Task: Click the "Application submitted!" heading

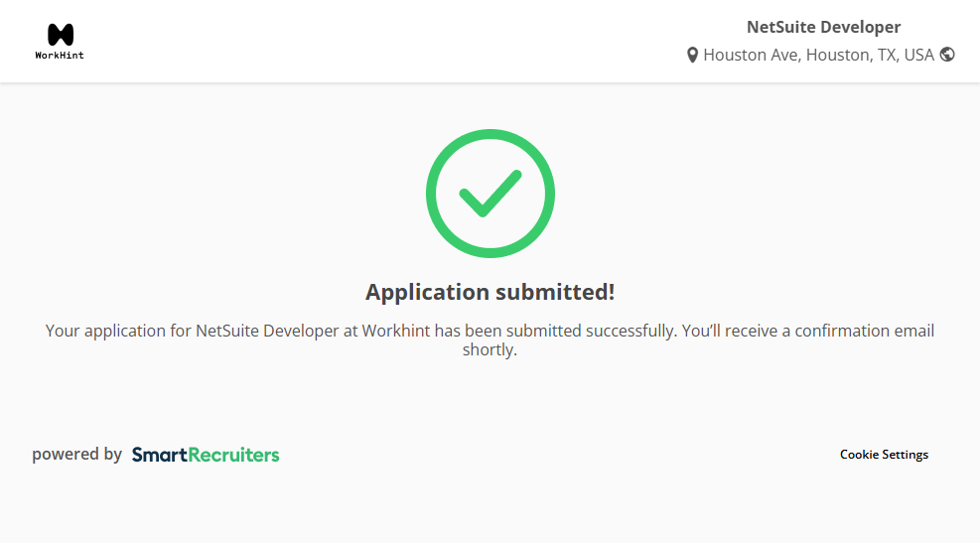Action: [490, 292]
